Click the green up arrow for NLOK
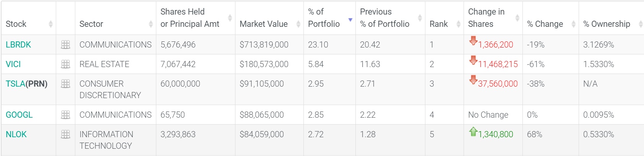The height and width of the screenshot is (156, 644). pyautogui.click(x=474, y=132)
